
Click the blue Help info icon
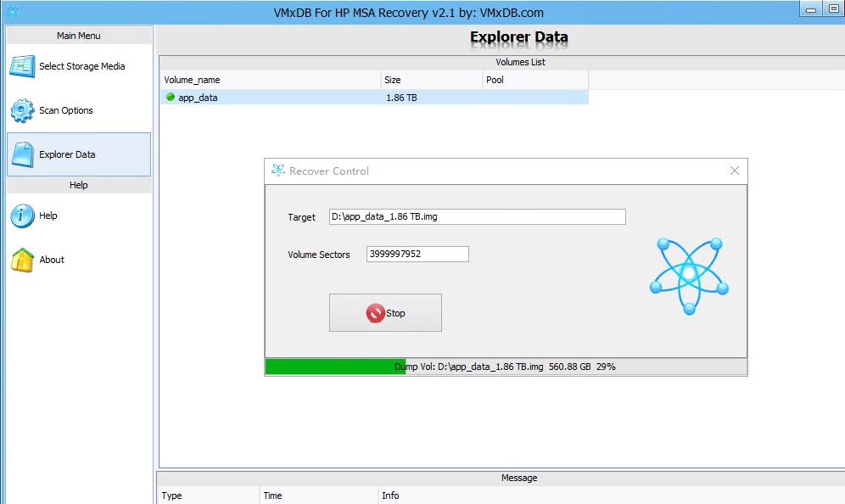pos(22,216)
